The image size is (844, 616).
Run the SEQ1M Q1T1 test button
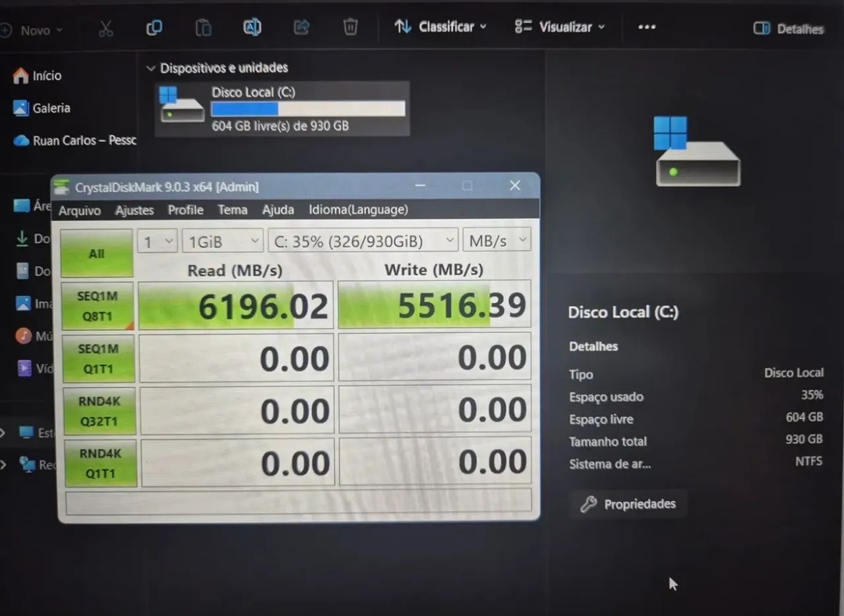pos(98,359)
